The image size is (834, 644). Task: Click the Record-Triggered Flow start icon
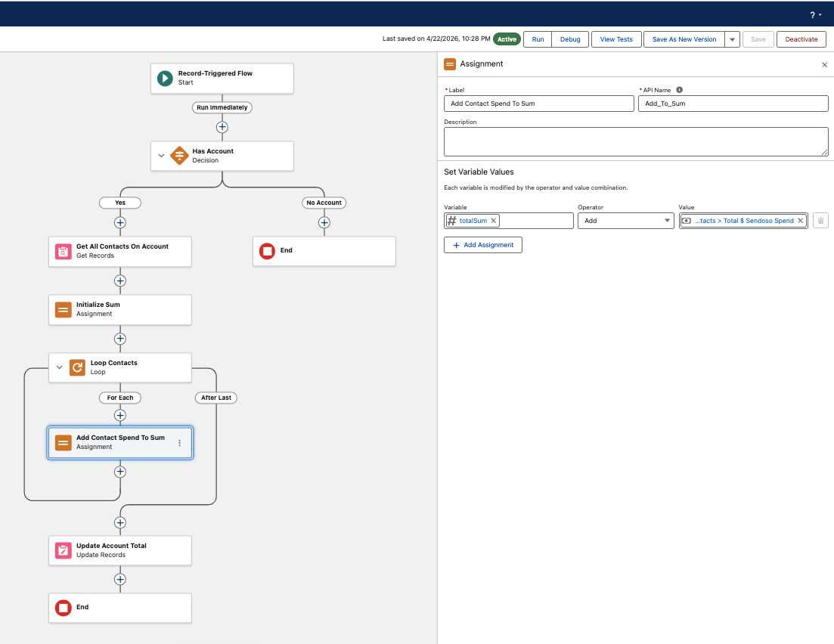(x=165, y=78)
